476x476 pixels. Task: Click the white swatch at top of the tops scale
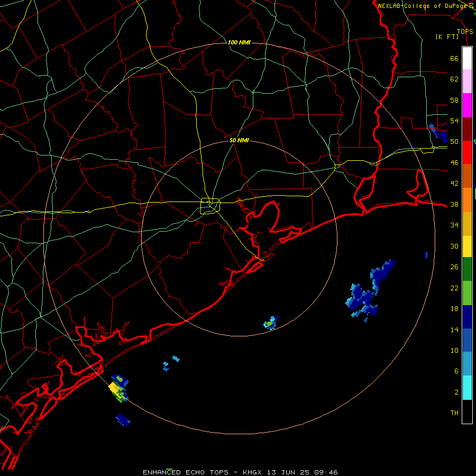[467, 58]
